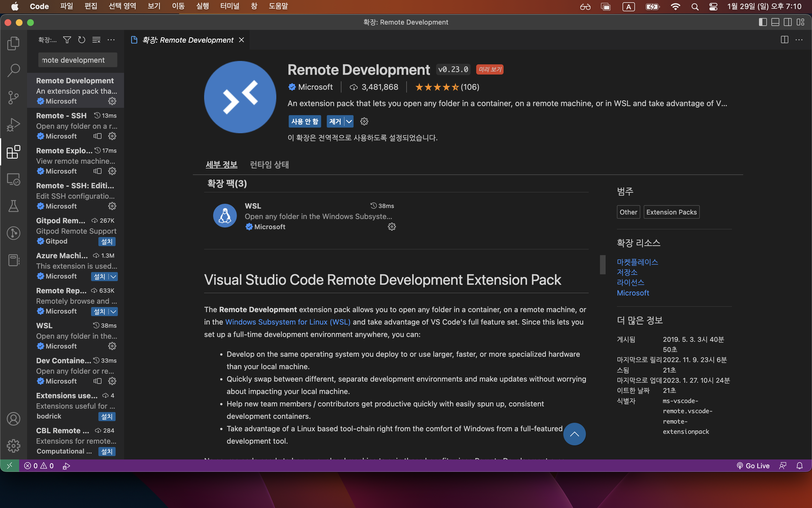The height and width of the screenshot is (508, 812).
Task: Open extensions view more actions menu
Action: (x=111, y=40)
